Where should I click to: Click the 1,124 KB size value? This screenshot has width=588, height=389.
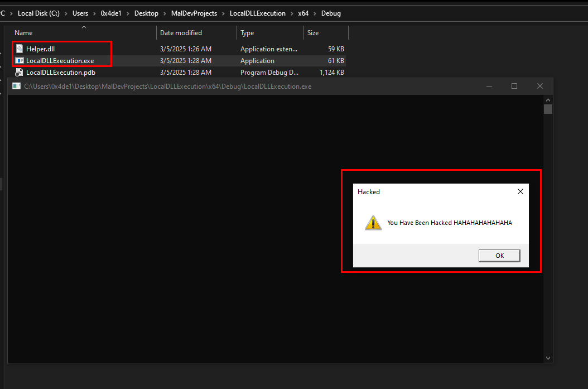tap(332, 73)
